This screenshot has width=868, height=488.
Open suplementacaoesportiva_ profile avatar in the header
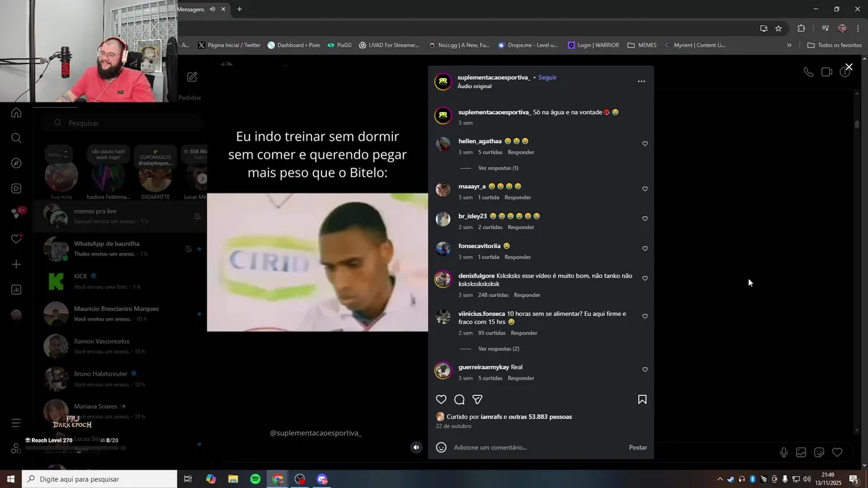click(x=443, y=81)
